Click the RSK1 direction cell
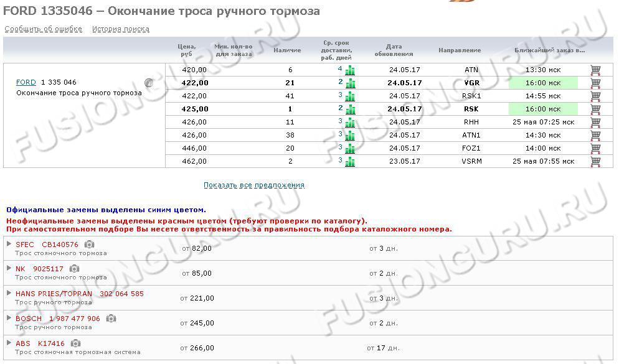The image size is (619, 364). (x=472, y=96)
